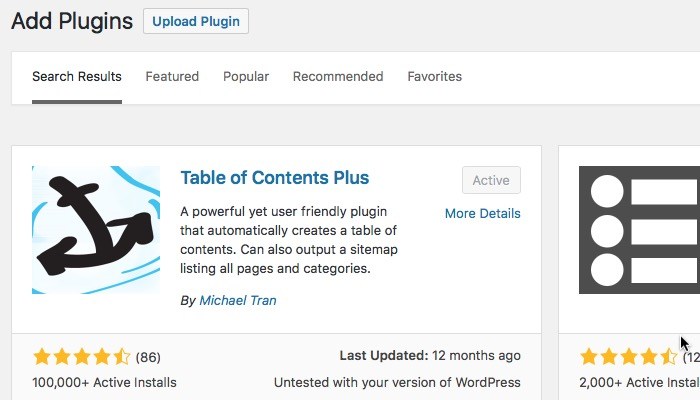Click the (86) ratings count
The image size is (700, 400).
pyautogui.click(x=148, y=357)
